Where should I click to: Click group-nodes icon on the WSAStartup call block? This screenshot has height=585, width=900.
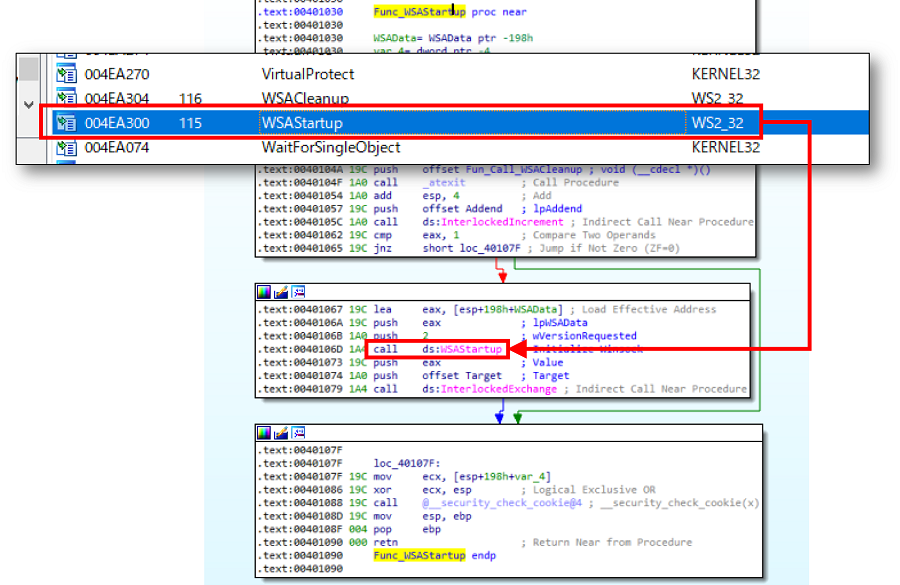click(298, 292)
